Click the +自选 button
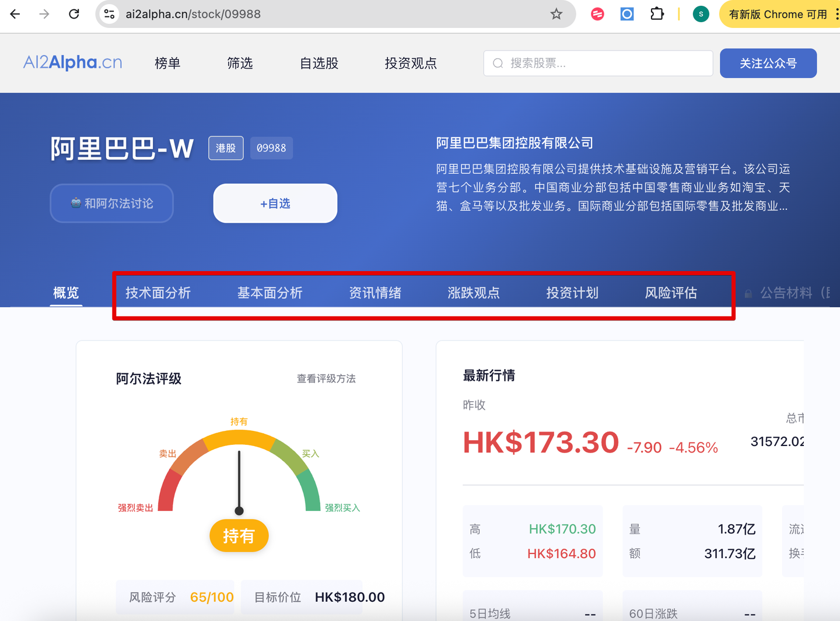 [275, 203]
